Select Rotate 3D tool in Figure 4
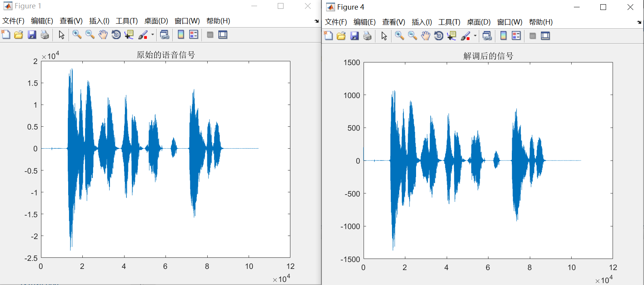 tap(439, 36)
